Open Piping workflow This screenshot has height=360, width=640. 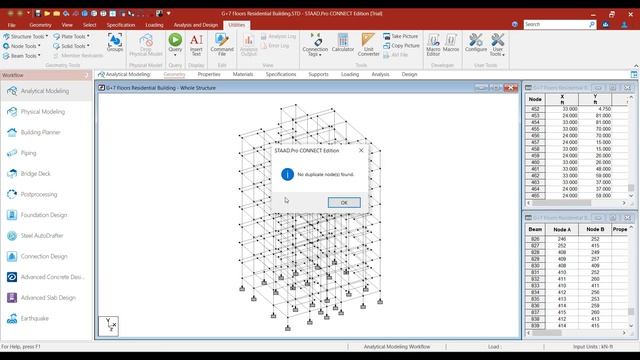point(46,153)
